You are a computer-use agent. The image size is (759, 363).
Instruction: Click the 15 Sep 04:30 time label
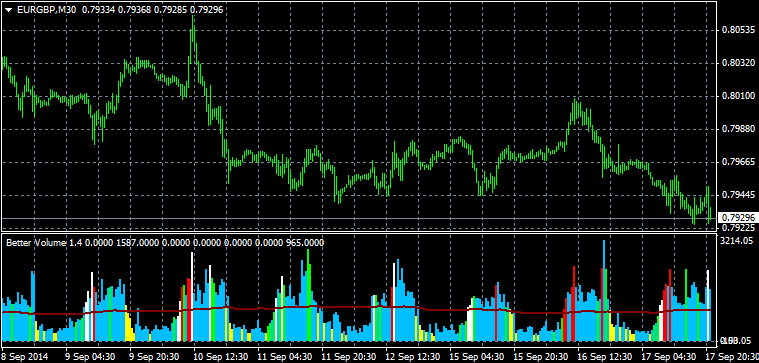coord(476,356)
